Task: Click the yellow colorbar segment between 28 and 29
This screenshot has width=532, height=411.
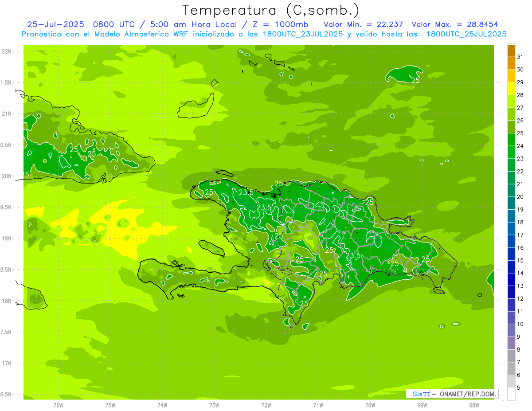Action: point(511,89)
